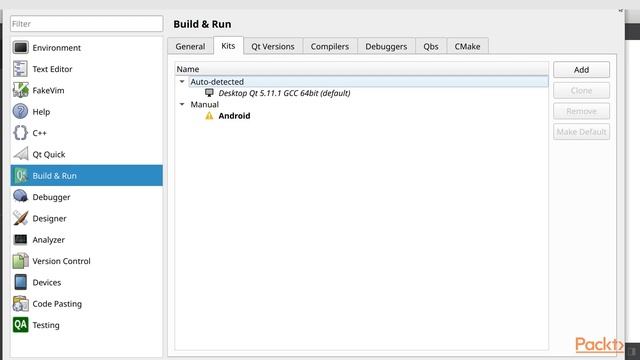Collapse the Auto-detected kits group

pos(182,82)
